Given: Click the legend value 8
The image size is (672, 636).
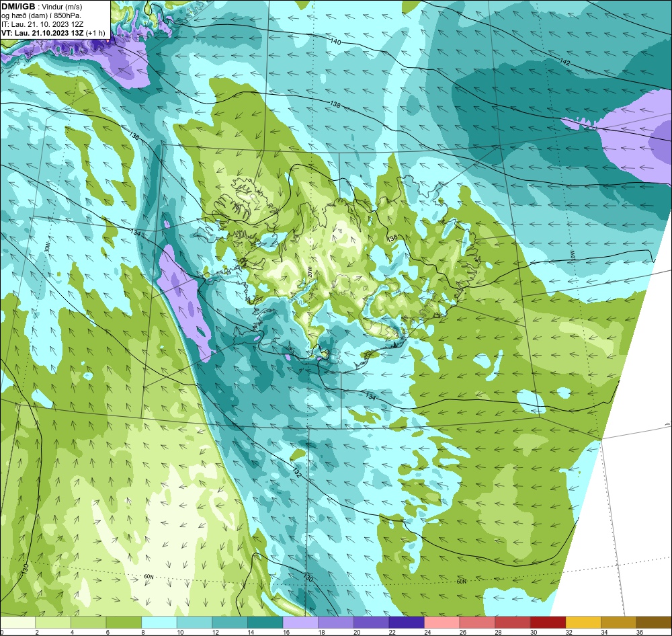Looking at the screenshot, I should (x=143, y=632).
